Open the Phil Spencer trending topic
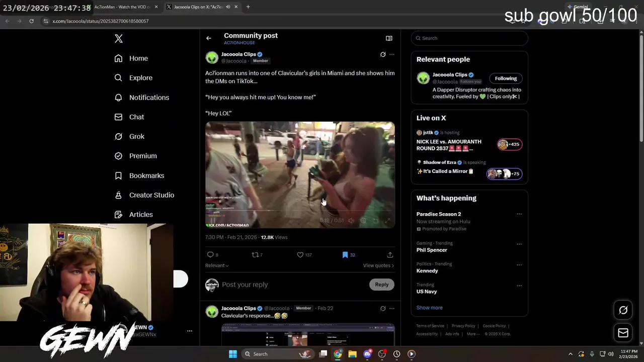 click(432, 250)
